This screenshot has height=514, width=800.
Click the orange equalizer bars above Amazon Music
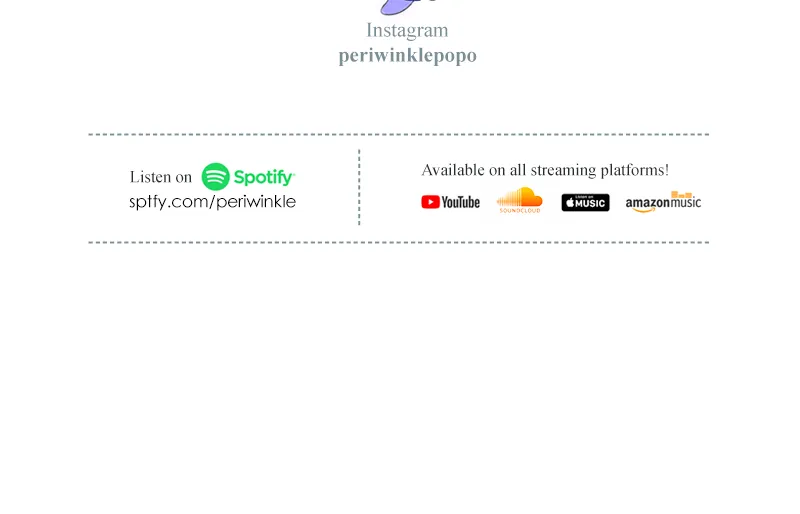pos(682,194)
